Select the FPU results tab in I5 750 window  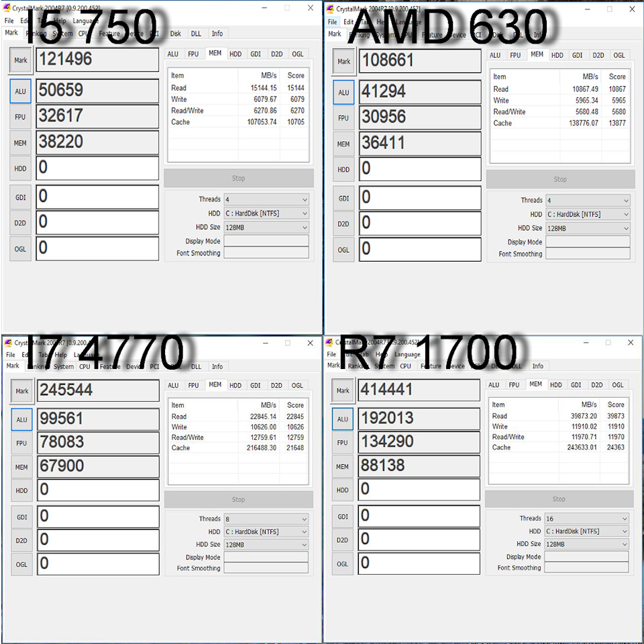(x=193, y=54)
